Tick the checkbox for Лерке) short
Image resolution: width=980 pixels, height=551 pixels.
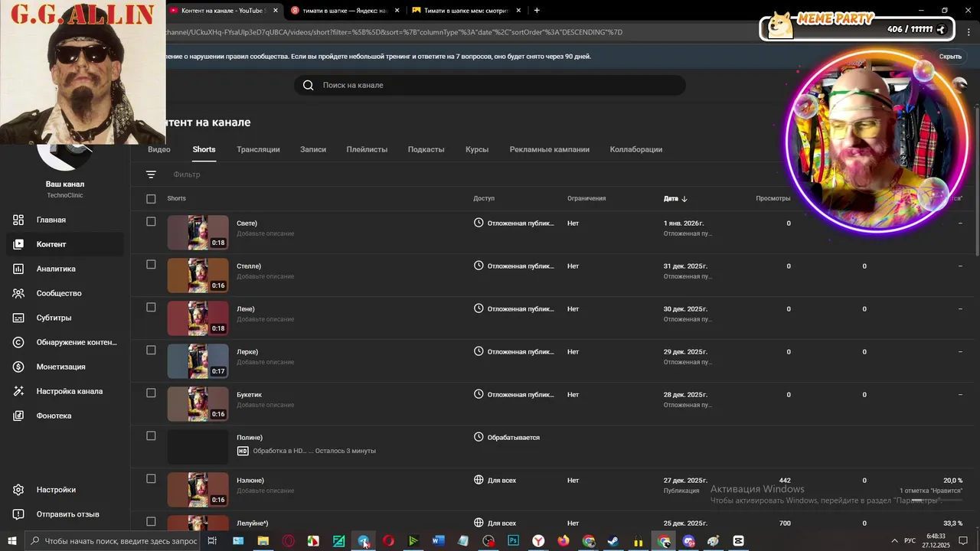click(x=151, y=350)
